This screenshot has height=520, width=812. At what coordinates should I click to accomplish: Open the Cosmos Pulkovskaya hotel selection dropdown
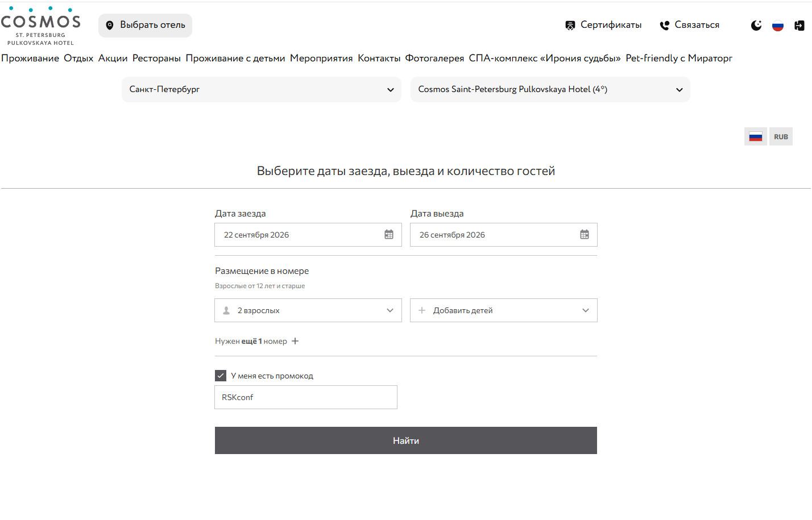point(550,90)
